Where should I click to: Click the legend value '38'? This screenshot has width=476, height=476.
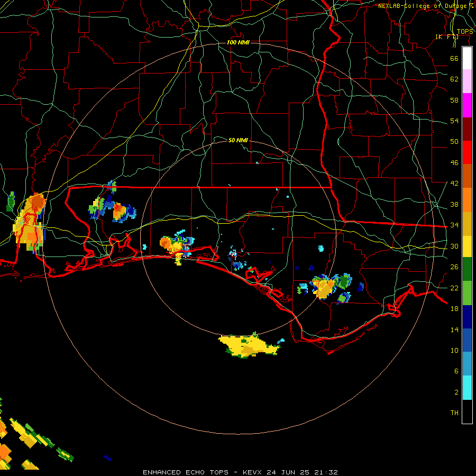click(454, 204)
